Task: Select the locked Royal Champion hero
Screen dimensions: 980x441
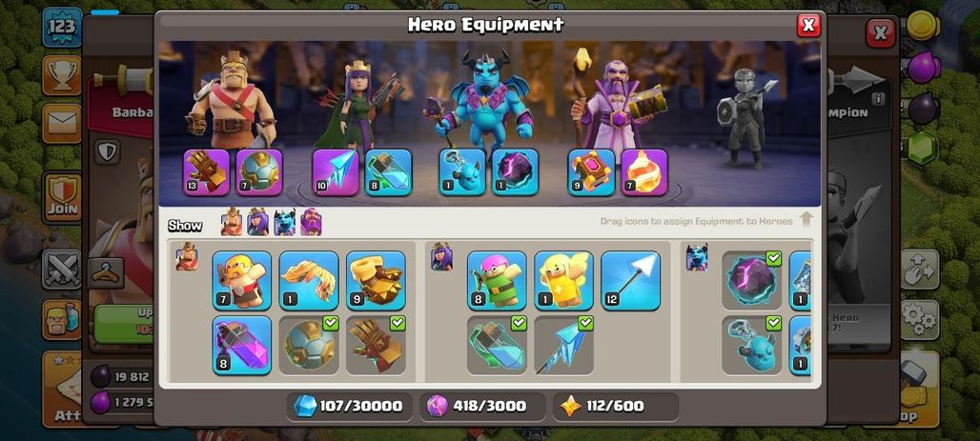Action: pyautogui.click(x=746, y=117)
